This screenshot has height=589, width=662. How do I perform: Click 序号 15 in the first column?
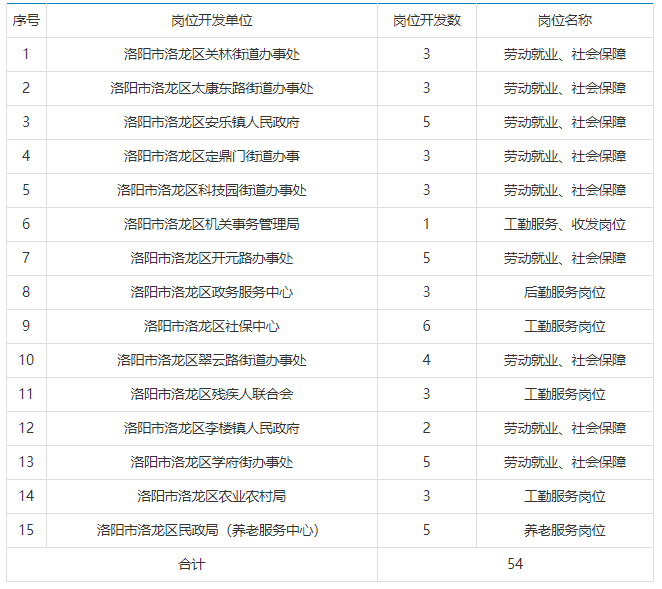26,530
